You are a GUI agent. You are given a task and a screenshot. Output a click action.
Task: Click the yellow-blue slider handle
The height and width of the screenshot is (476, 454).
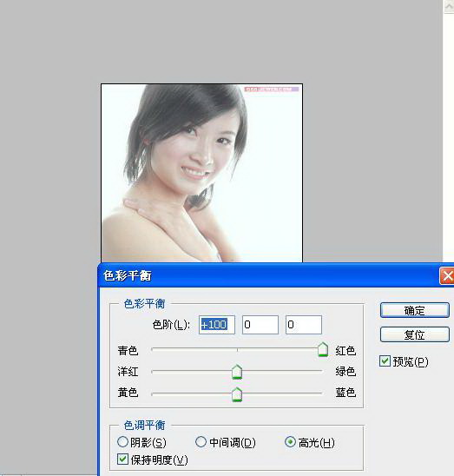click(x=237, y=394)
